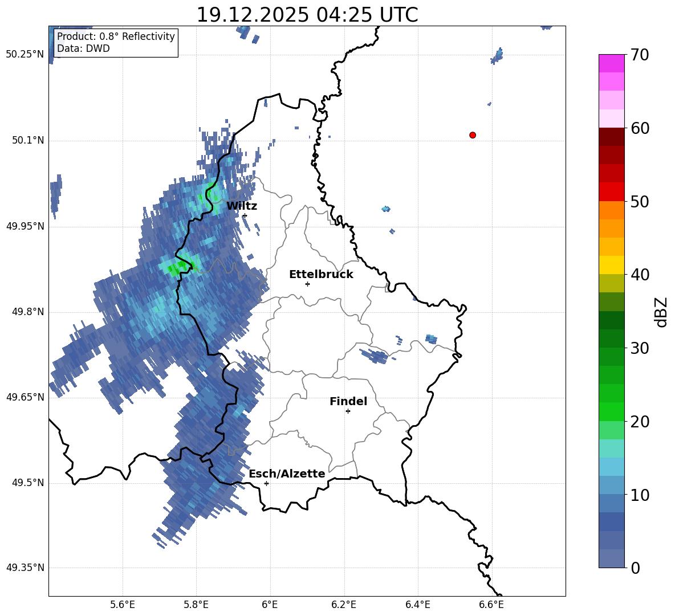Click the 49.65°N latitude label
This screenshot has height=616, width=675.
click(x=25, y=397)
